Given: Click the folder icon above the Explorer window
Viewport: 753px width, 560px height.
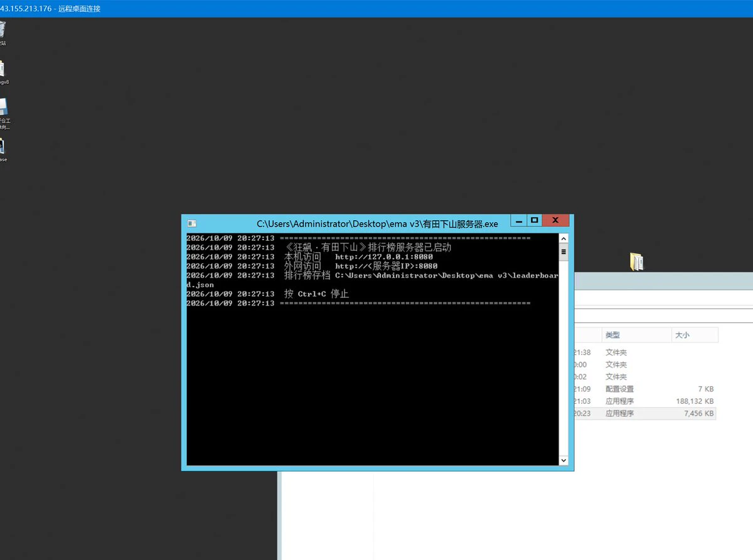Looking at the screenshot, I should tap(636, 262).
